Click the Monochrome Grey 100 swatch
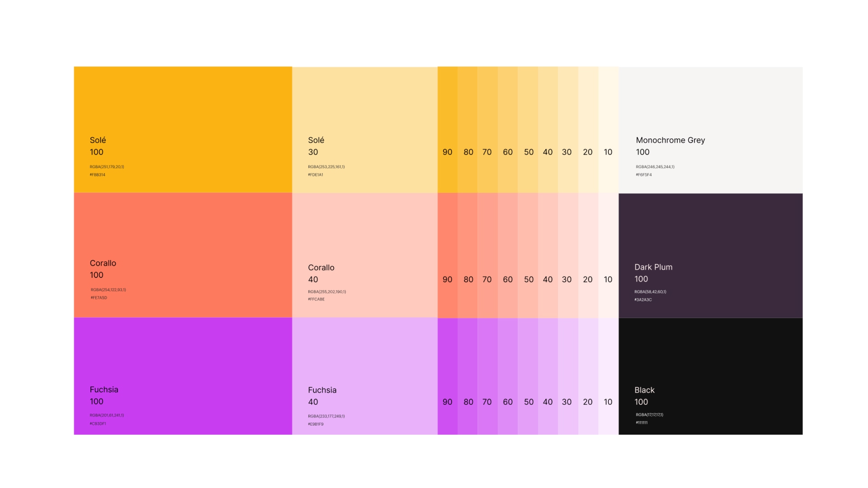Screen dimensions: 868x488 coord(710,129)
